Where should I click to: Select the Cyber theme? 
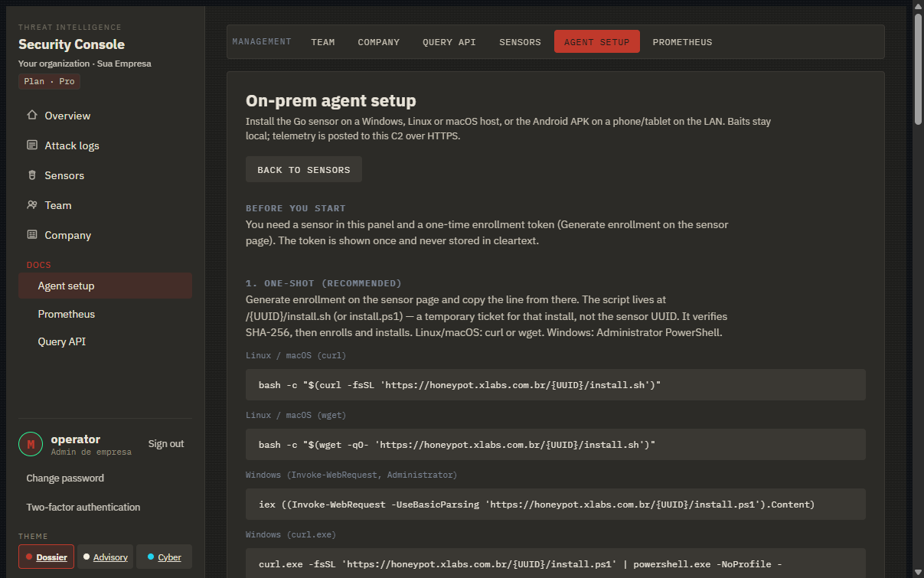coord(165,557)
